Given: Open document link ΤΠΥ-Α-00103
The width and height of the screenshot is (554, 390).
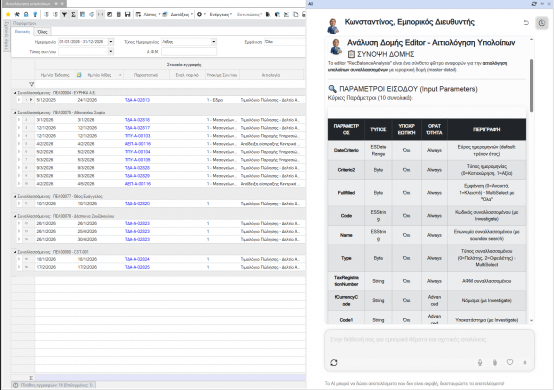Looking at the screenshot, I should pos(137,136).
